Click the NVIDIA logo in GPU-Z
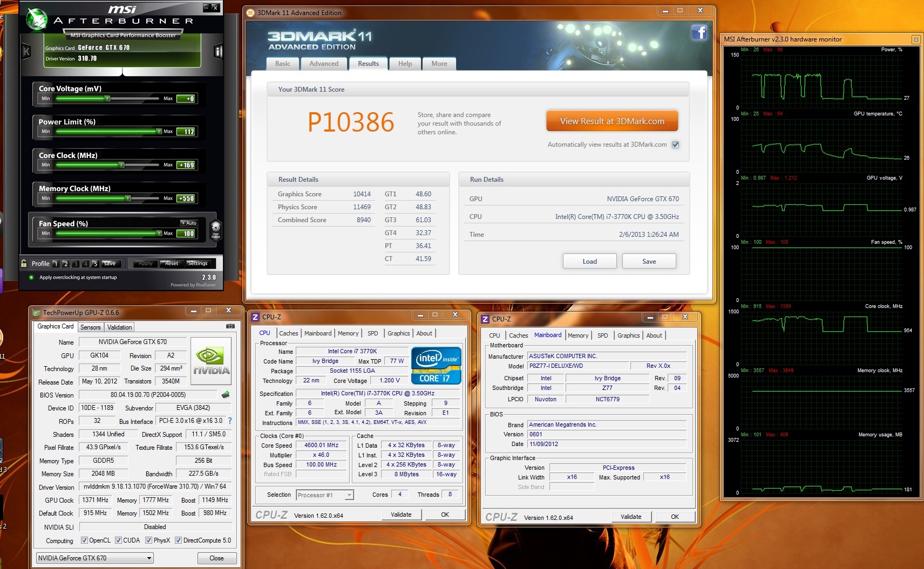This screenshot has width=924, height=569. tap(211, 361)
